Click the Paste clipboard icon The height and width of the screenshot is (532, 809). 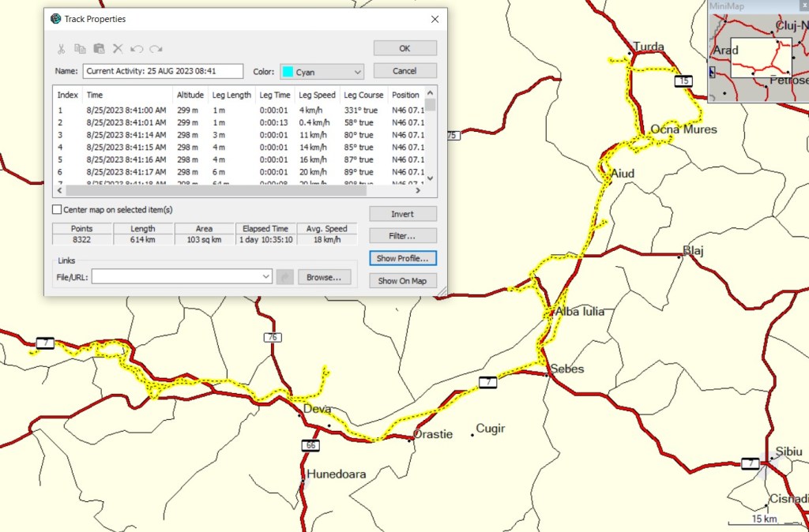coord(99,49)
